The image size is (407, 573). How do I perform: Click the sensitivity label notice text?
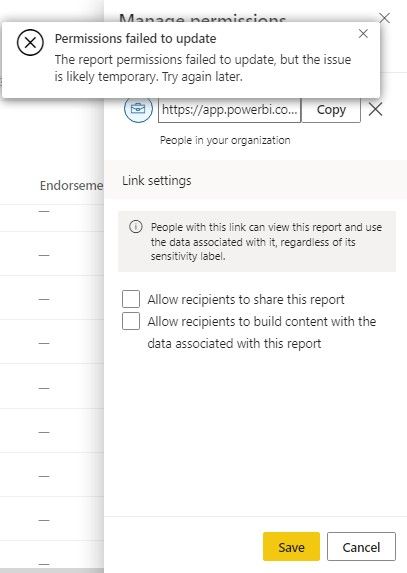[266, 242]
